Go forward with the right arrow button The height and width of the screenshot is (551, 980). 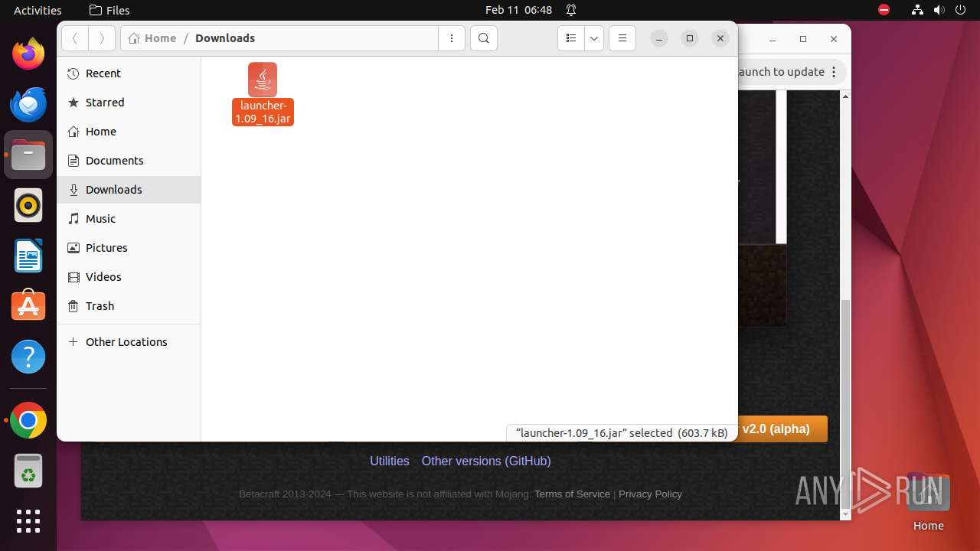(102, 38)
